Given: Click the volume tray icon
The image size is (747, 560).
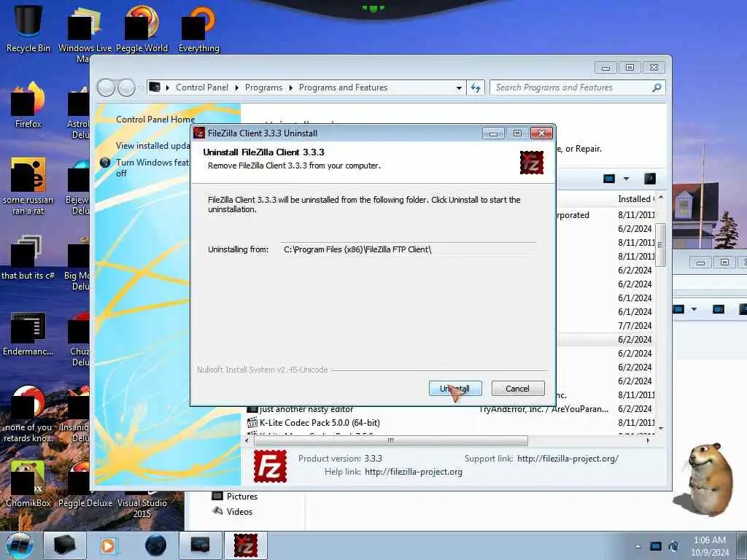Looking at the screenshot, I should click(673, 546).
